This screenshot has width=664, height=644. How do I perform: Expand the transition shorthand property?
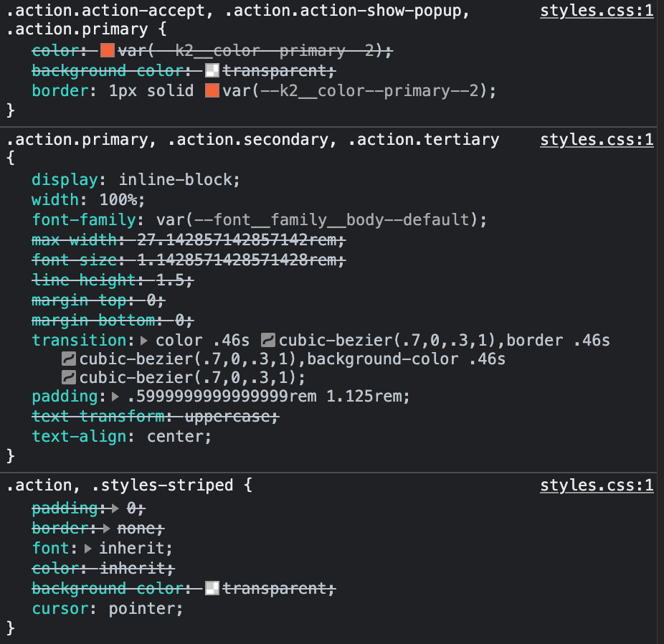(x=146, y=340)
